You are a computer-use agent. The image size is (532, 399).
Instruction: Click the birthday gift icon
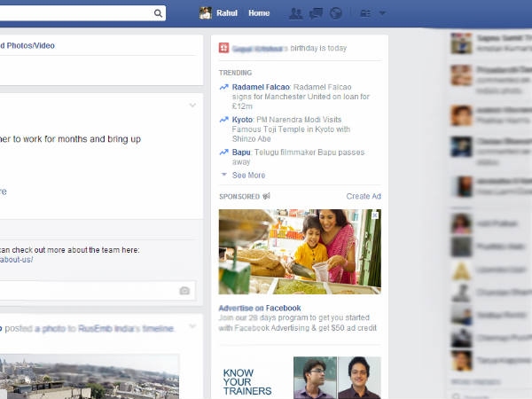click(x=224, y=48)
